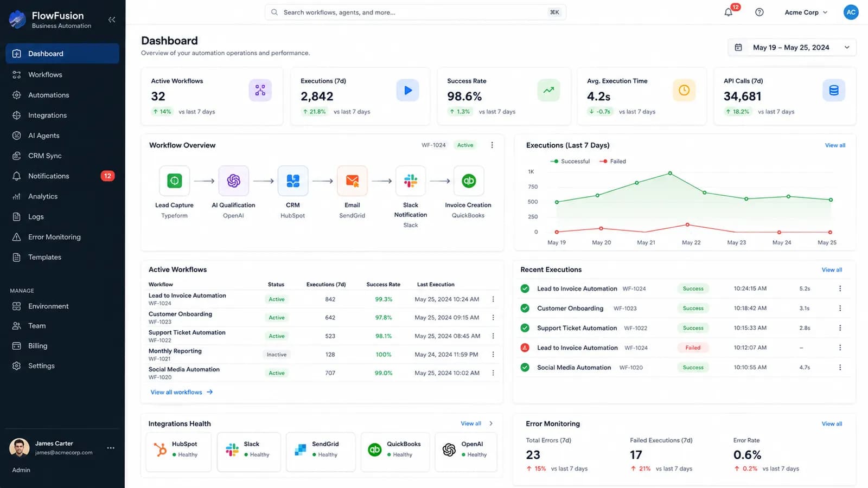This screenshot has width=868, height=488.
Task: Navigate to Error Monitoring in sidebar
Action: (62, 237)
